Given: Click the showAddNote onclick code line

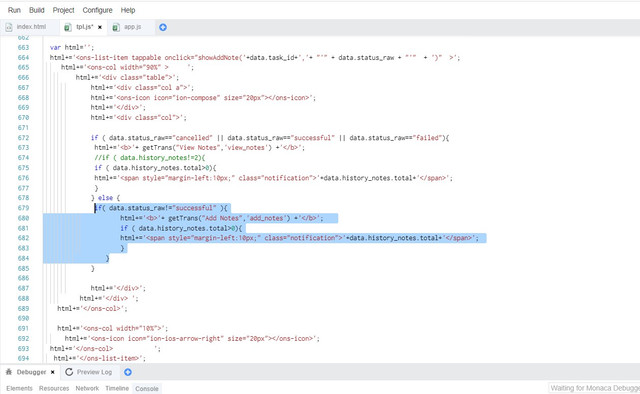Looking at the screenshot, I should 255,58.
